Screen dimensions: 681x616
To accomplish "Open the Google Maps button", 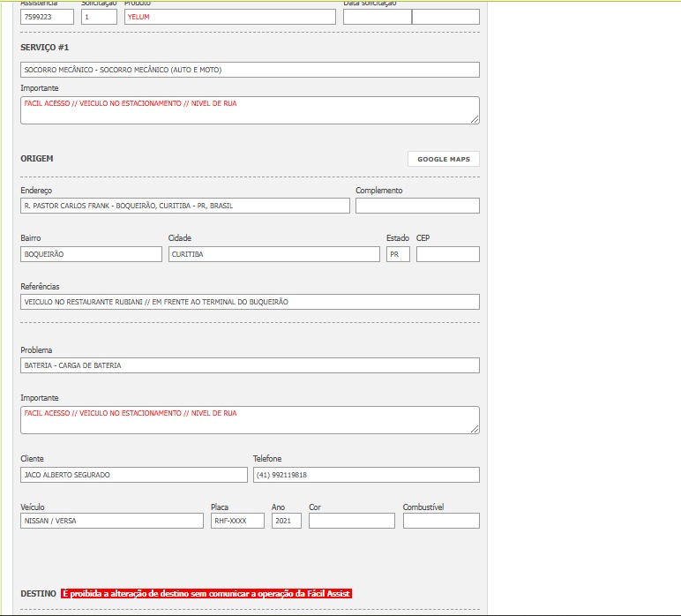I will point(444,159).
